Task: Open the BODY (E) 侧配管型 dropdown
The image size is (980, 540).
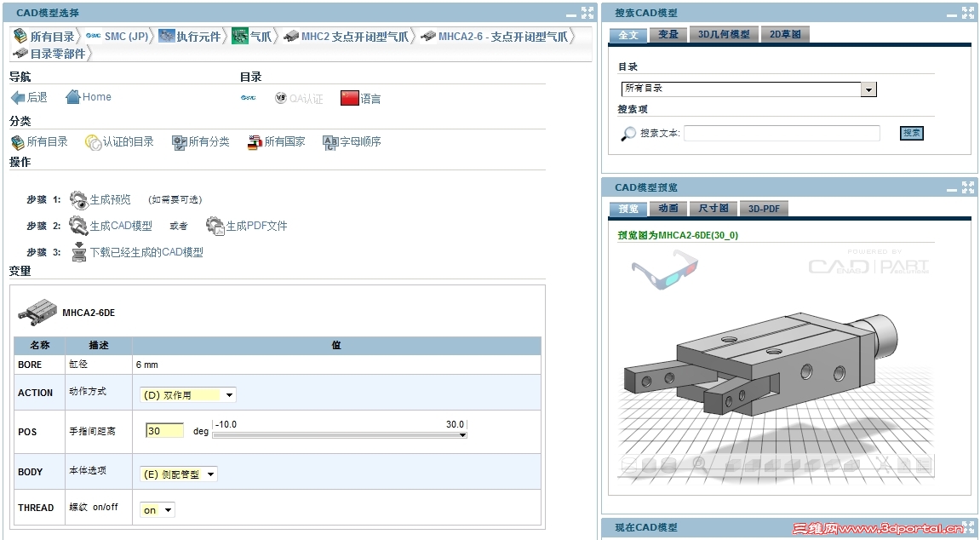Action: pos(179,474)
